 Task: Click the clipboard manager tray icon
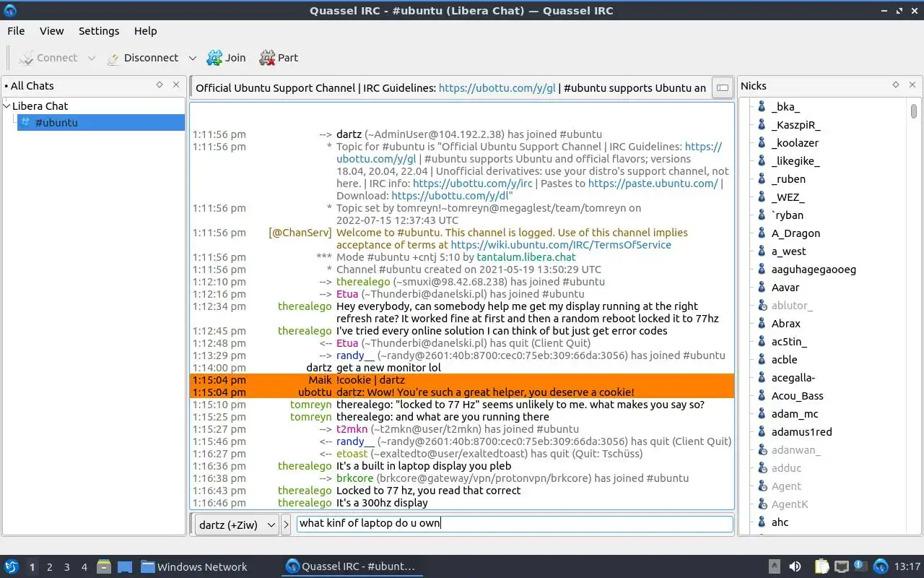pos(821,566)
